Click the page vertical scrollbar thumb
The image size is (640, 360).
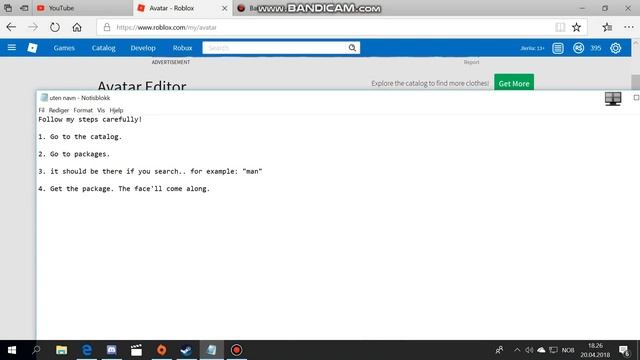[636, 82]
